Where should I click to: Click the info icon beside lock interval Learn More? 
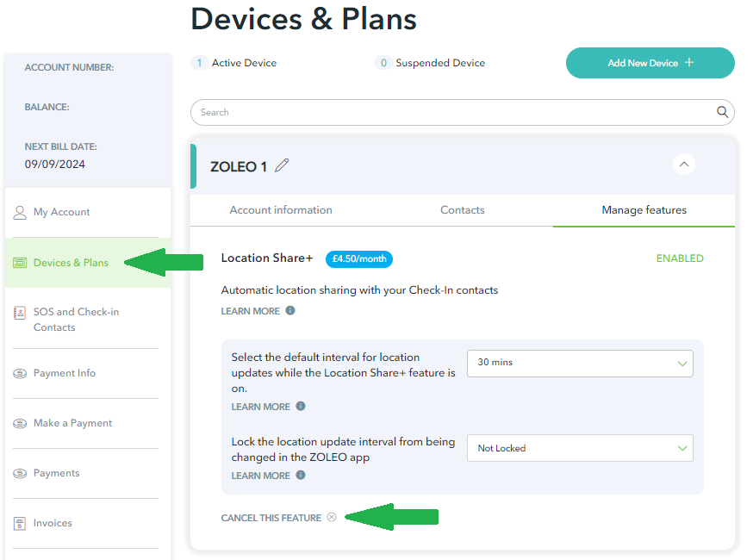click(301, 475)
